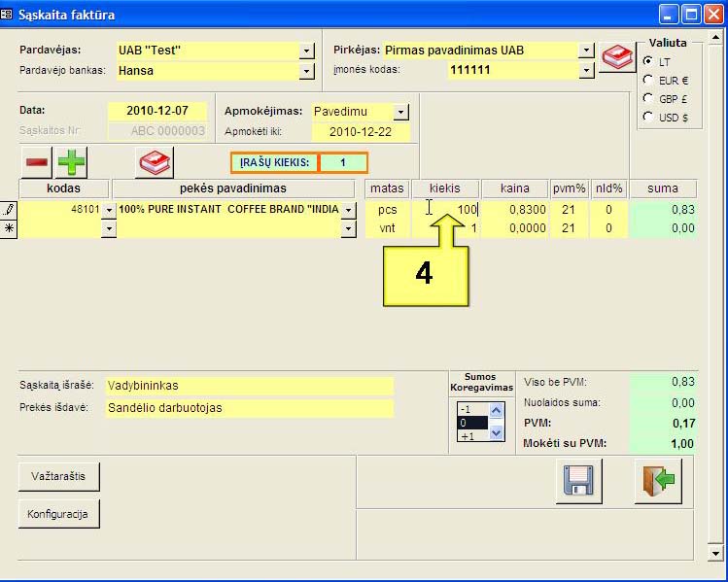Click the door exit icon
This screenshot has height=582, width=728.
click(658, 481)
